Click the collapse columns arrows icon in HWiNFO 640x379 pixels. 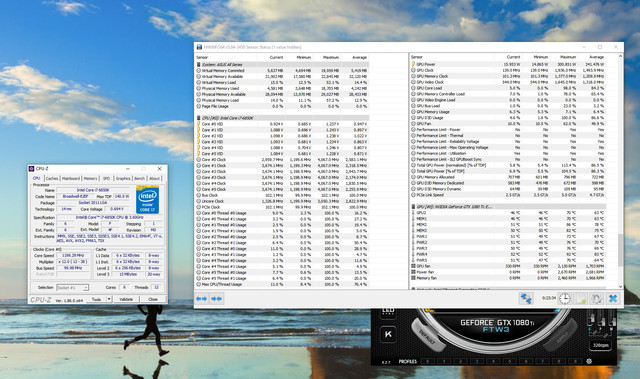(216, 299)
